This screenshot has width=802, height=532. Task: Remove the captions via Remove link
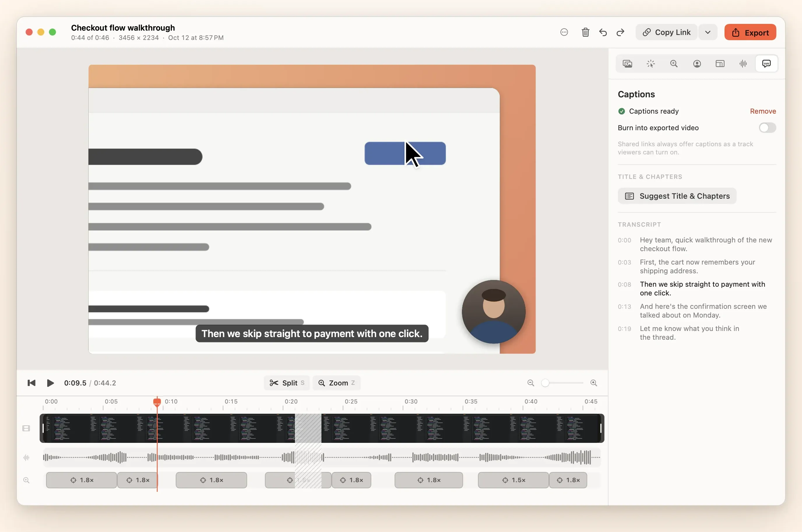pyautogui.click(x=763, y=111)
